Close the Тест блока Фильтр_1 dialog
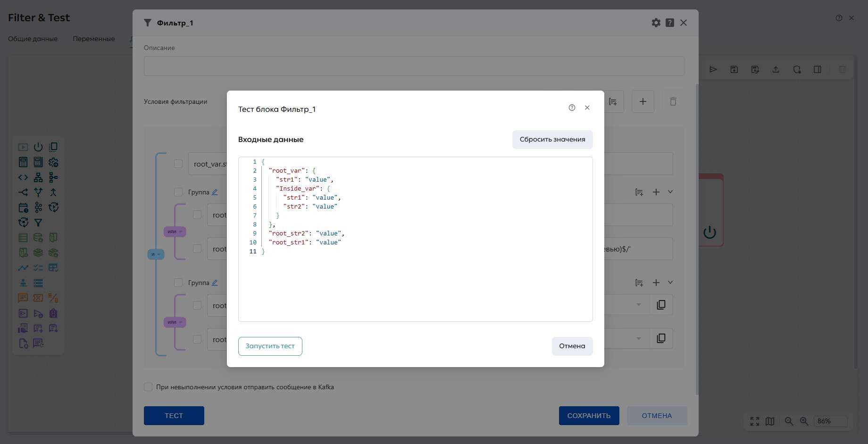Screen dimensions: 868x444 pos(587,108)
